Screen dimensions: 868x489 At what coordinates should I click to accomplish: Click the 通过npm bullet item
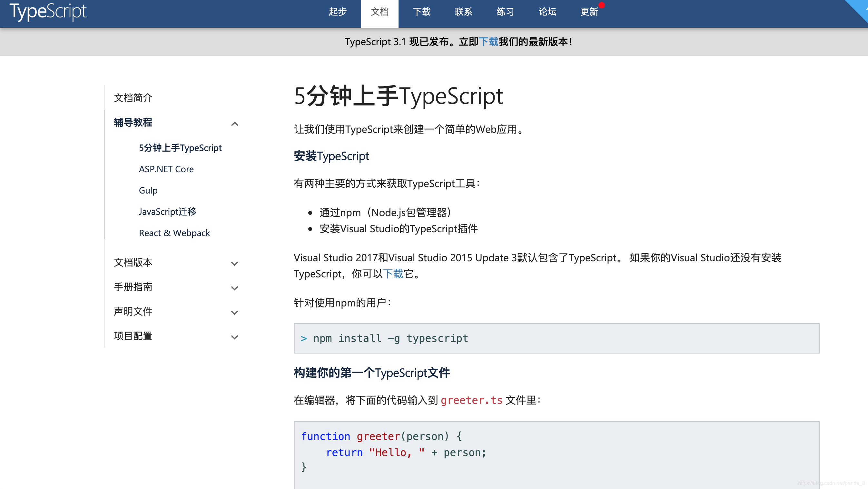(386, 213)
